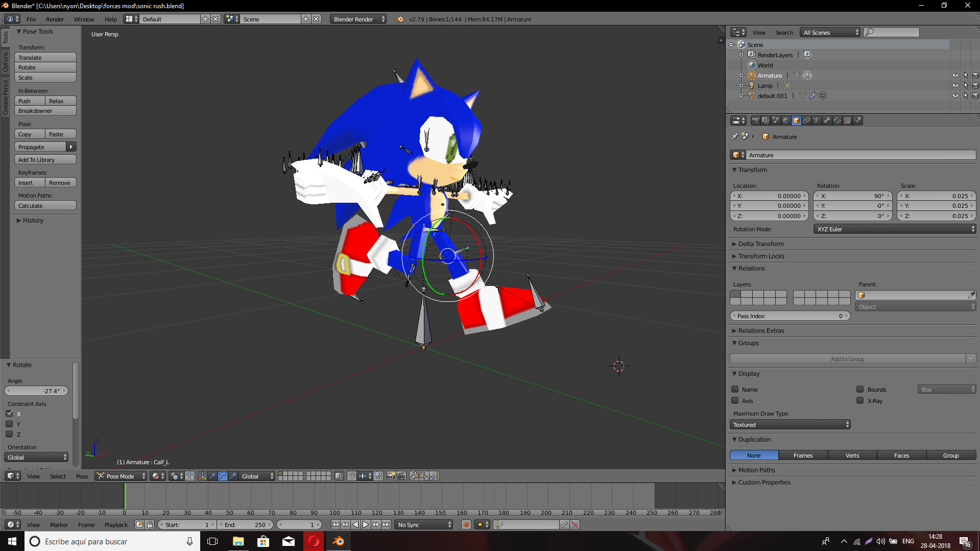Toggle the Bounds display checkbox

click(860, 389)
